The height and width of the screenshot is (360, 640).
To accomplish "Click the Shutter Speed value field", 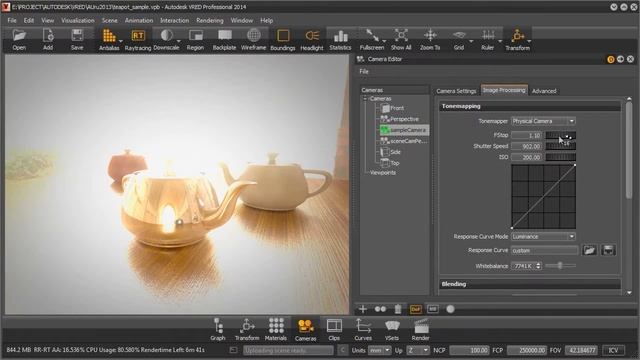I will 526,146.
